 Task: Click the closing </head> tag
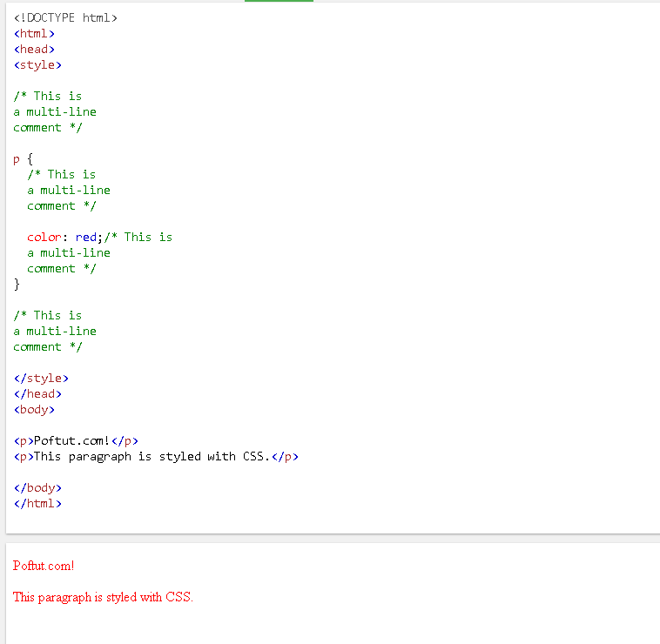coord(38,393)
